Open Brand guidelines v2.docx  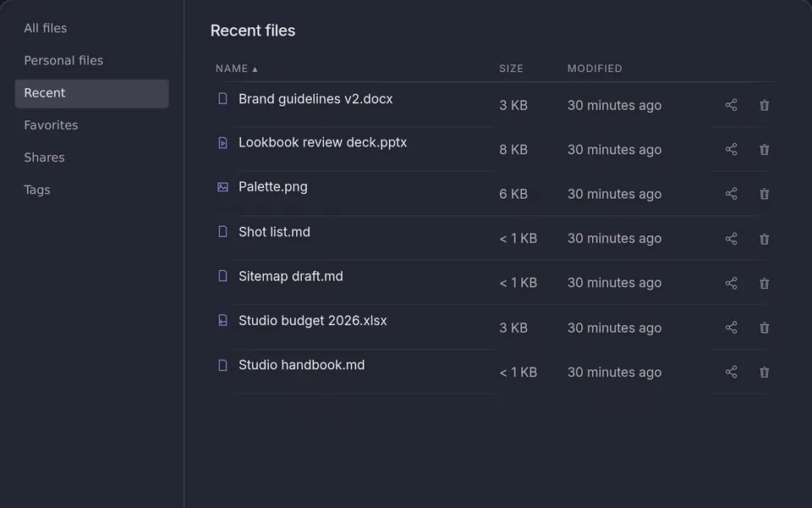coord(315,98)
